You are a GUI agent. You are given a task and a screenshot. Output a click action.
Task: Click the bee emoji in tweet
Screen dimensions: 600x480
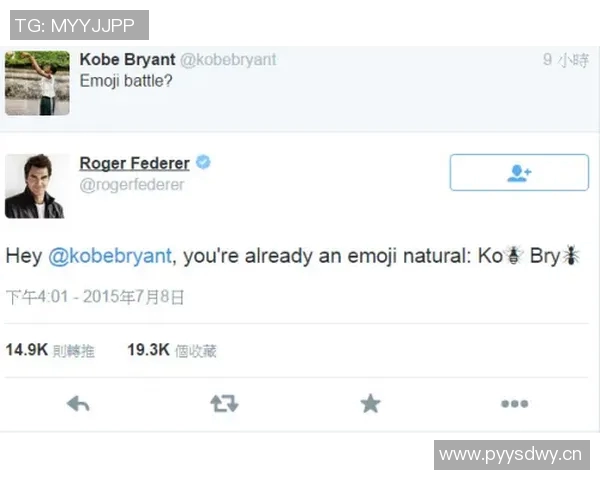[512, 255]
